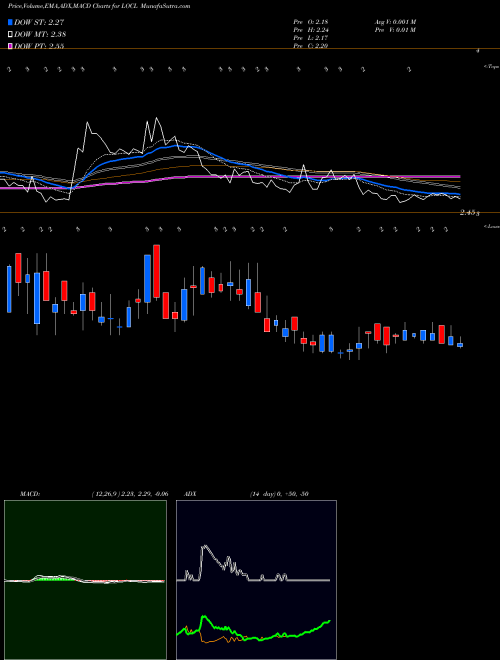Click the white DOW MT legend swatch
The image size is (500, 660).
point(10,34)
